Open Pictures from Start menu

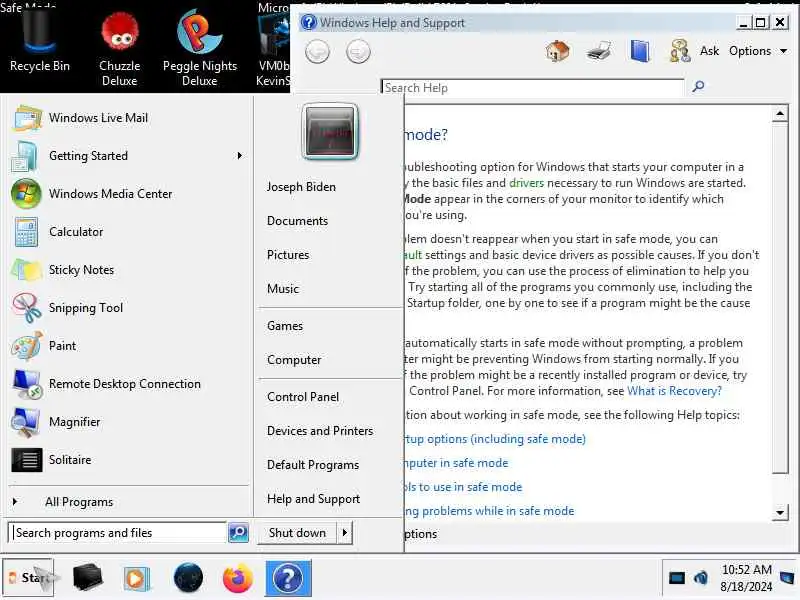pos(288,255)
